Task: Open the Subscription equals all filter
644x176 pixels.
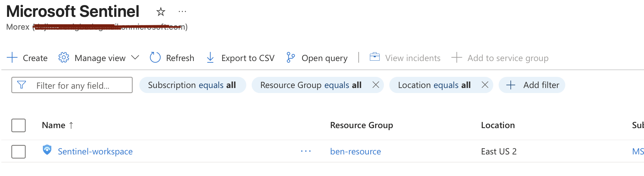Action: pyautogui.click(x=192, y=85)
